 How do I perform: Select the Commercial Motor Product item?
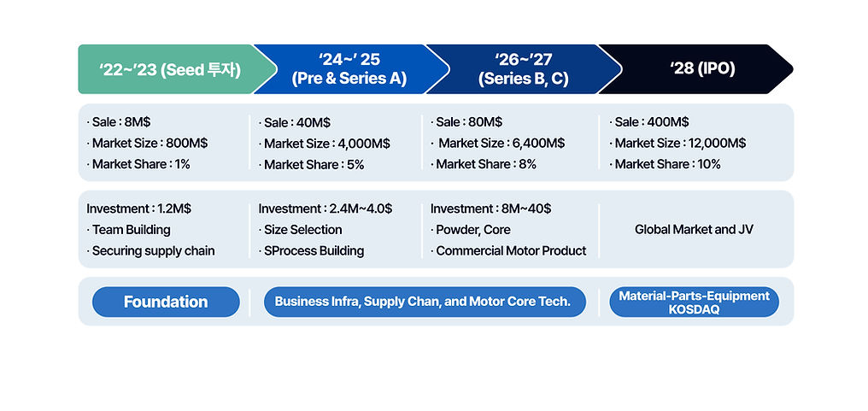click(x=510, y=250)
